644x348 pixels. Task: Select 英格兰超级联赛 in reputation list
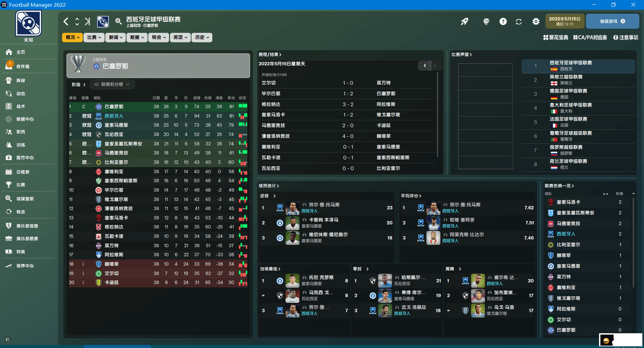click(x=578, y=80)
